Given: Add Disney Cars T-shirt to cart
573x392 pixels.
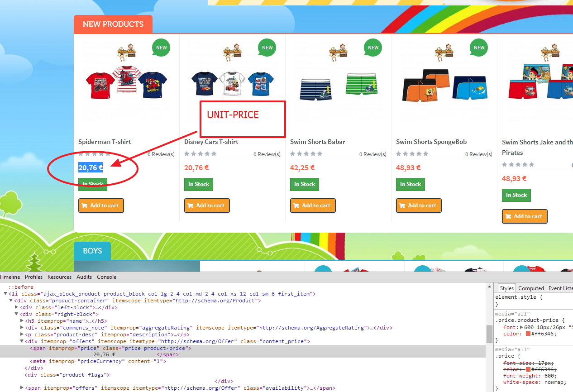Looking at the screenshot, I should pyautogui.click(x=207, y=205).
